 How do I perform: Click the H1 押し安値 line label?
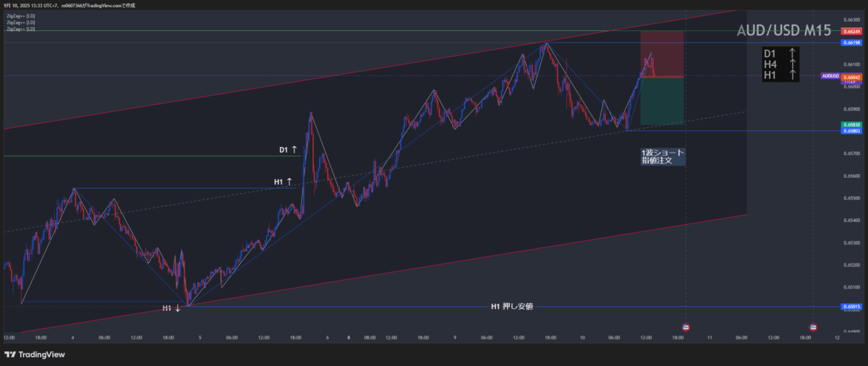click(x=511, y=307)
